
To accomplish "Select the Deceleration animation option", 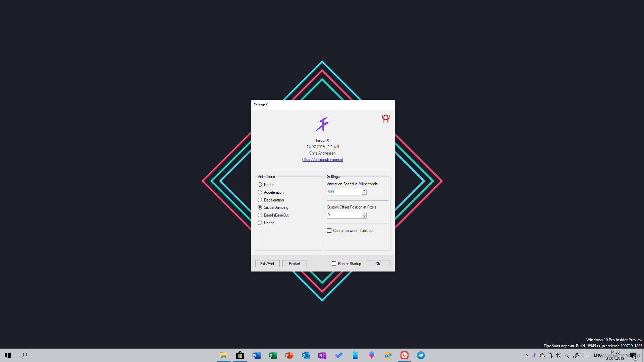I will 271,200.
